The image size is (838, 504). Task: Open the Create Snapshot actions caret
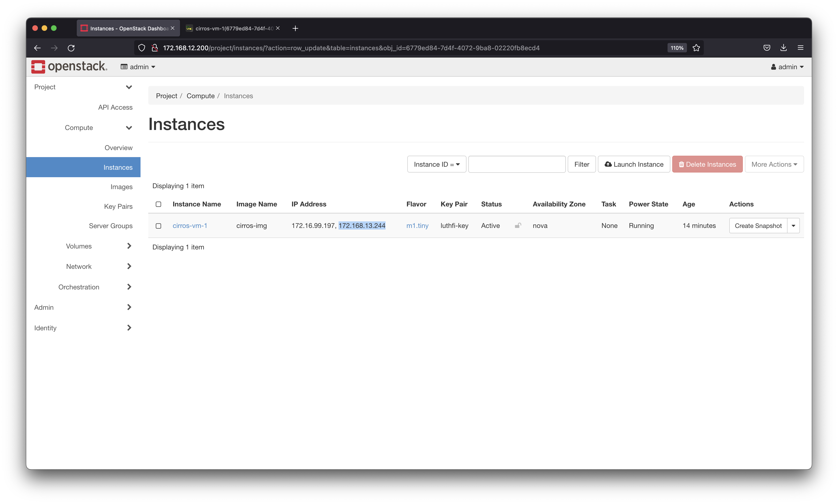pyautogui.click(x=793, y=226)
